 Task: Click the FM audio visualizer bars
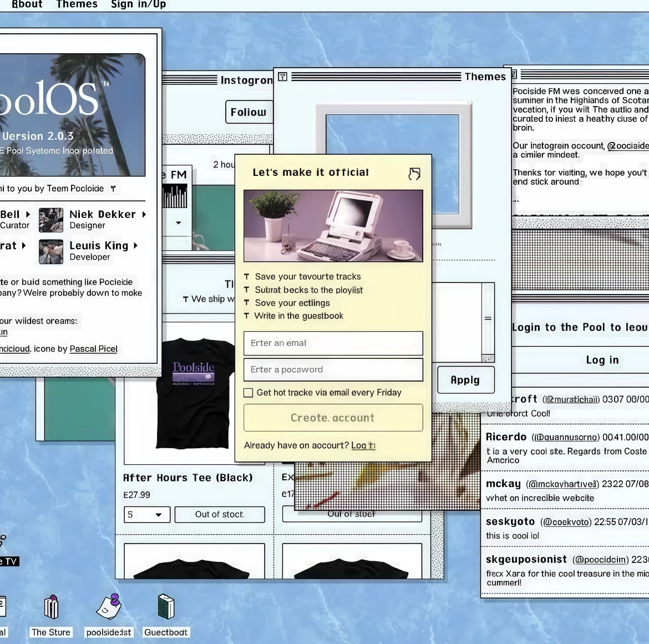pyautogui.click(x=175, y=196)
